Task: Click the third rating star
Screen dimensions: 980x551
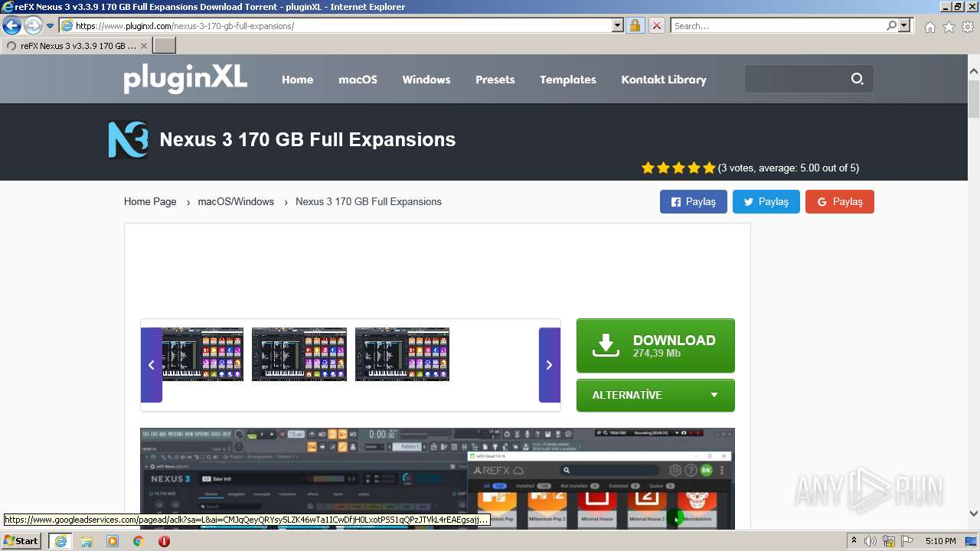Action: (678, 168)
